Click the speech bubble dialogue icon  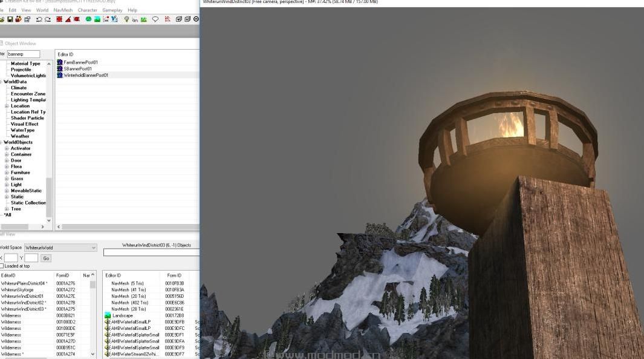click(155, 19)
